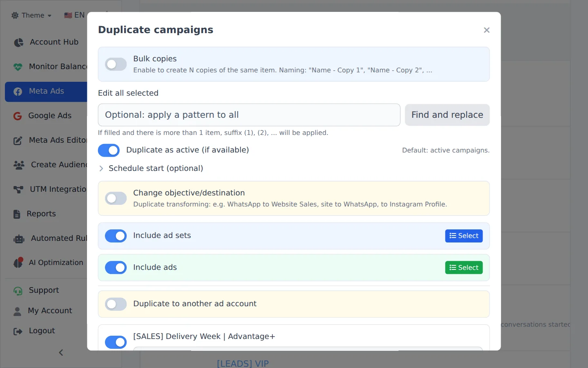Open the Meta Ads menu item
Viewport: 588px width, 368px height.
click(46, 92)
